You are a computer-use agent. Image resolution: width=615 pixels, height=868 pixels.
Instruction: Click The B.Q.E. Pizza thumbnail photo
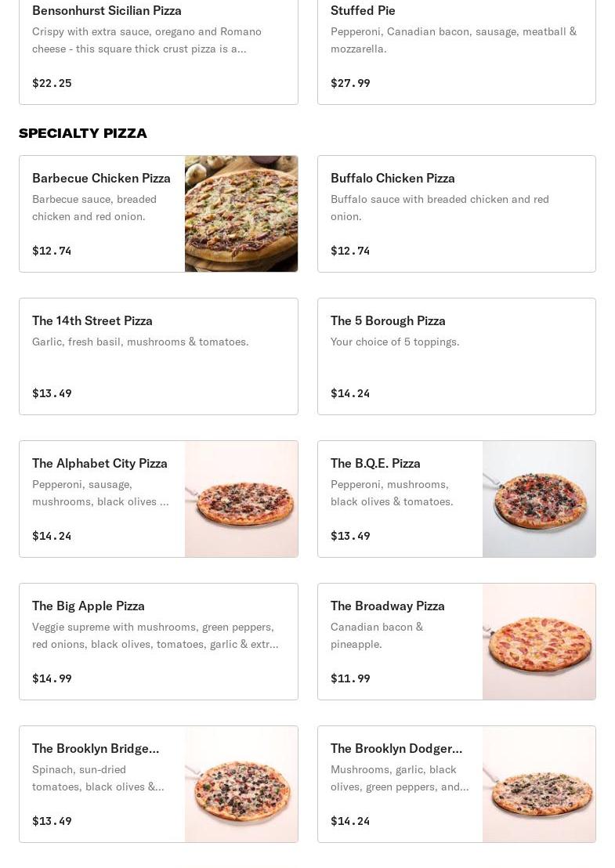[539, 499]
